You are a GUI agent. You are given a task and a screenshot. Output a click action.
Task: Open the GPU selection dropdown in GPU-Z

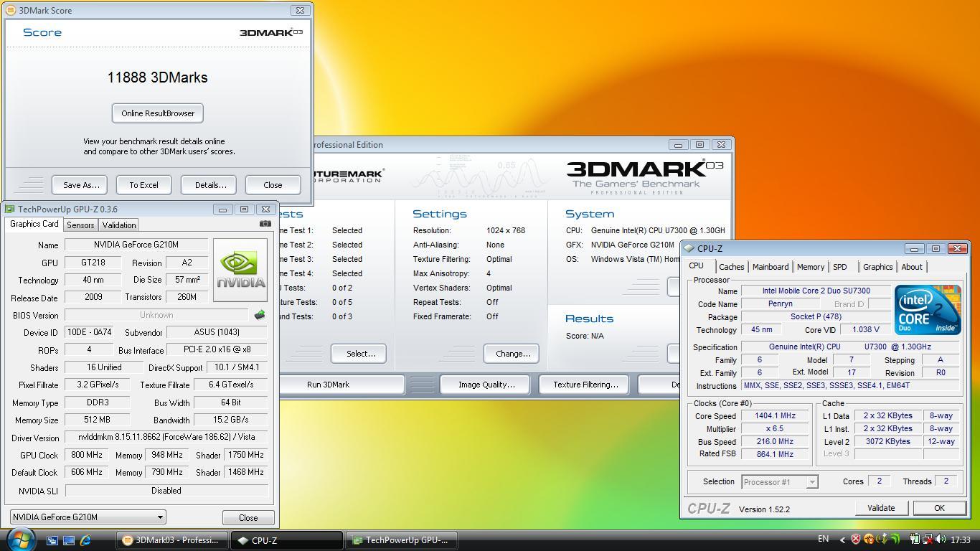[x=88, y=517]
